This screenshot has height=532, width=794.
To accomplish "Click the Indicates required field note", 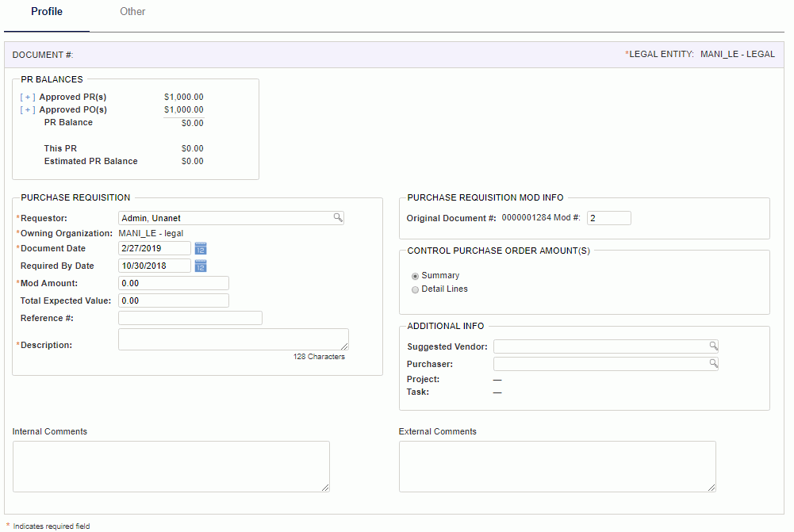I will [51, 526].
